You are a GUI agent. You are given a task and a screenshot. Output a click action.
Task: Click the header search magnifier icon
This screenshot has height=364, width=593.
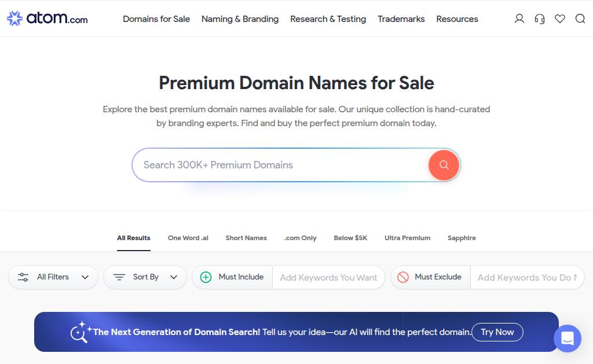coord(580,19)
